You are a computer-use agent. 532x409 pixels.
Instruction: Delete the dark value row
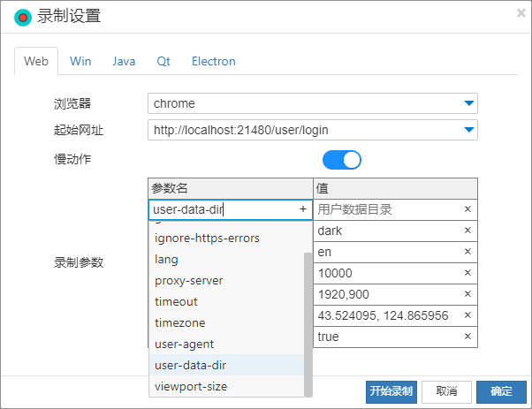click(x=467, y=231)
